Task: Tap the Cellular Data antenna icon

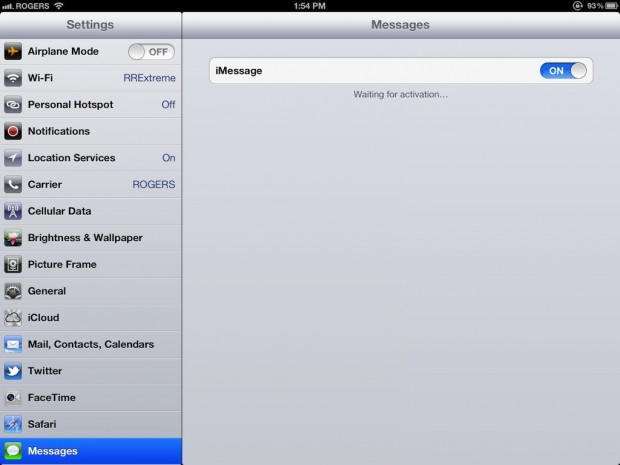Action: [x=13, y=211]
